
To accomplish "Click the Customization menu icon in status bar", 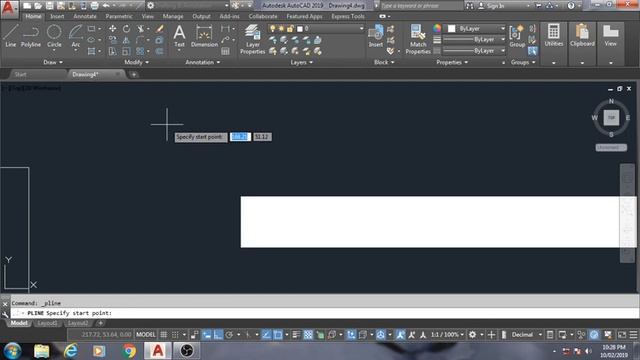I will (633, 335).
